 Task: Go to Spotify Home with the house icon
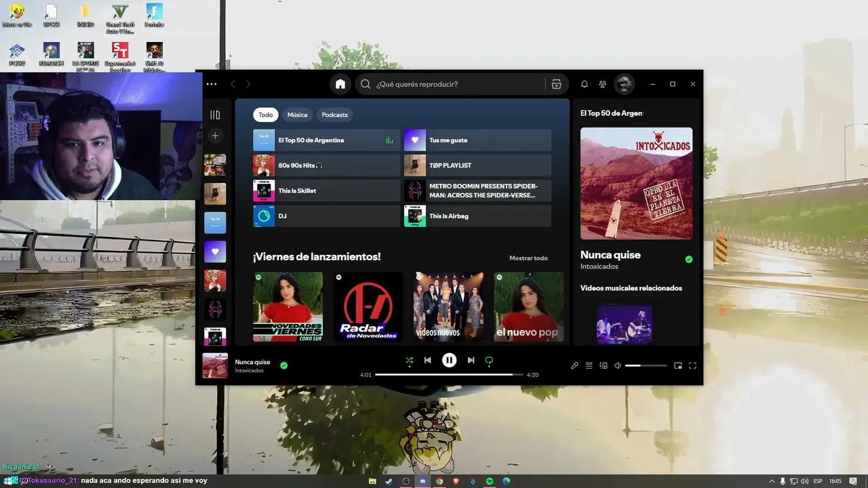340,84
